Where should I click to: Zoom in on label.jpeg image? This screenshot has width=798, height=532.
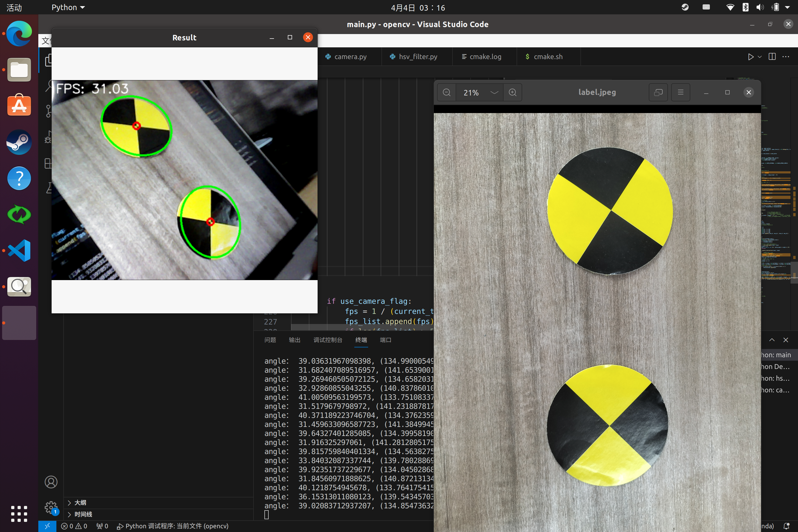coord(512,92)
